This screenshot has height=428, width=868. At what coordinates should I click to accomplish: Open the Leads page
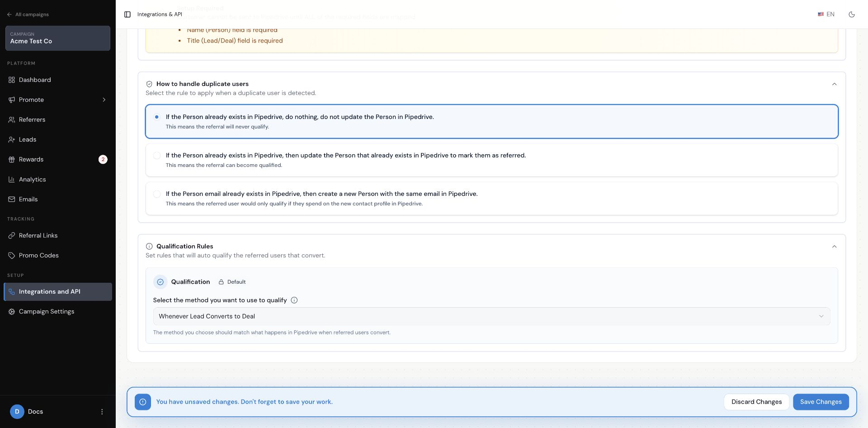(x=58, y=140)
